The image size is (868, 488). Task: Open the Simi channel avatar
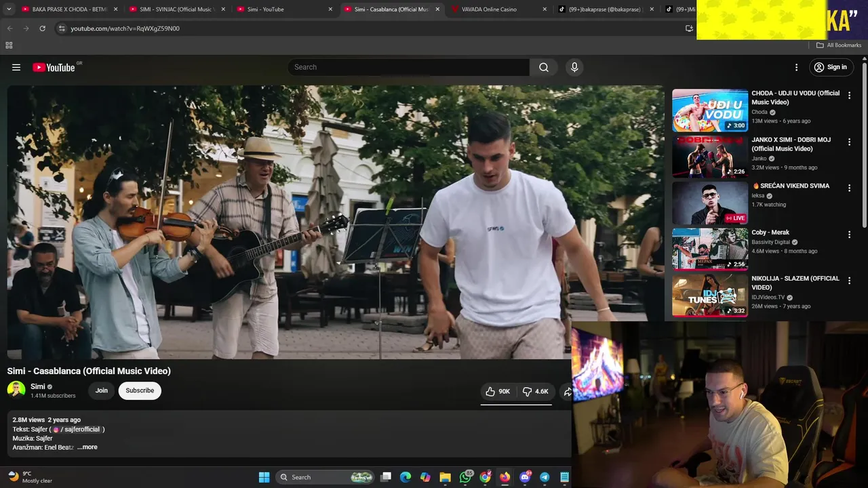[x=16, y=390]
